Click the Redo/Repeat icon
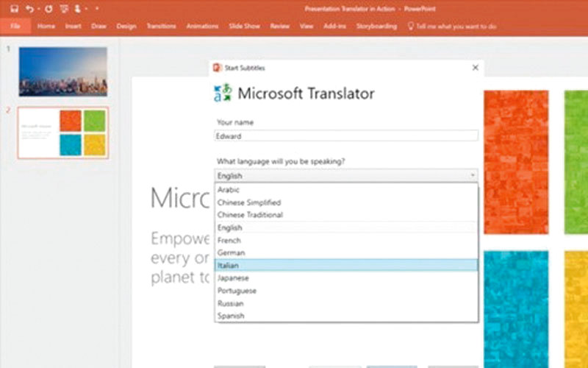The height and width of the screenshot is (368, 588). click(49, 9)
